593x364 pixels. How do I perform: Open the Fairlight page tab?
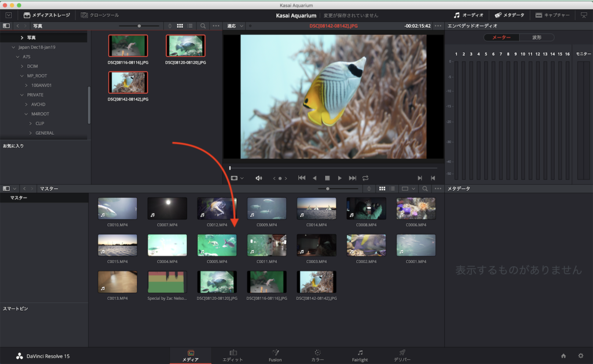(360, 355)
